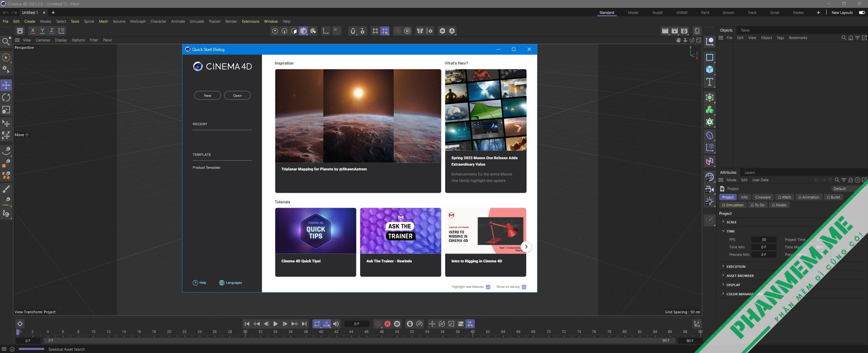Toggle Enable Snap icon in top toolbar
The width and height of the screenshot is (868, 353).
pos(353,31)
